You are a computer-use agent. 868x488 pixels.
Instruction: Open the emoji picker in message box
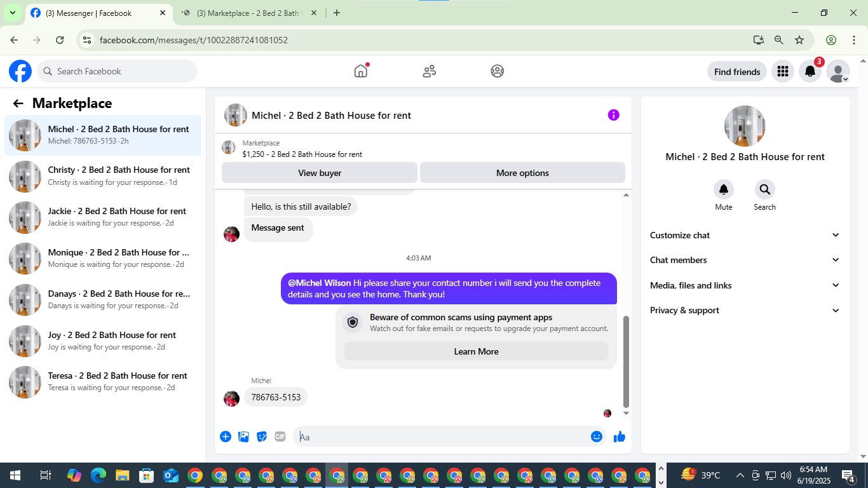(x=597, y=437)
